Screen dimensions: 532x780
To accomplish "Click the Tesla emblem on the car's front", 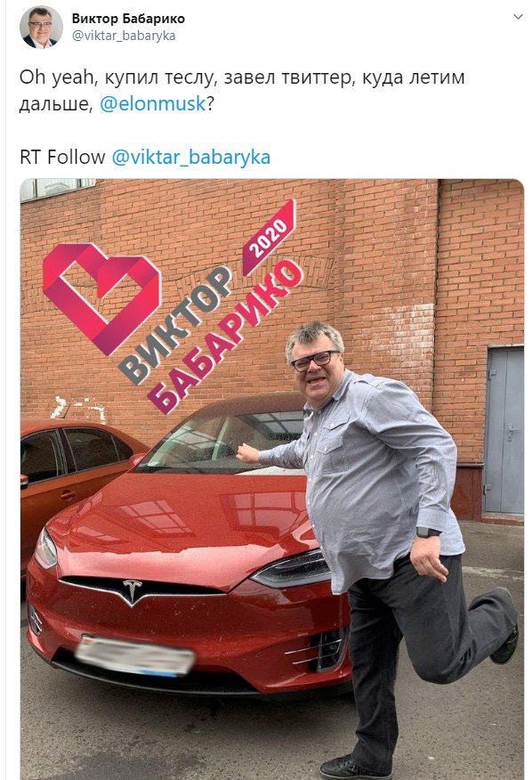I will 133,591.
